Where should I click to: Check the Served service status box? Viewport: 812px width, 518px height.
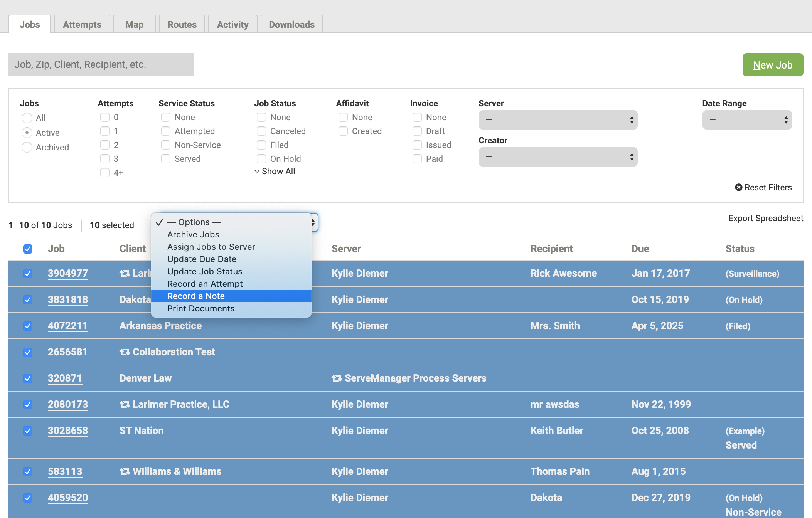pos(165,159)
